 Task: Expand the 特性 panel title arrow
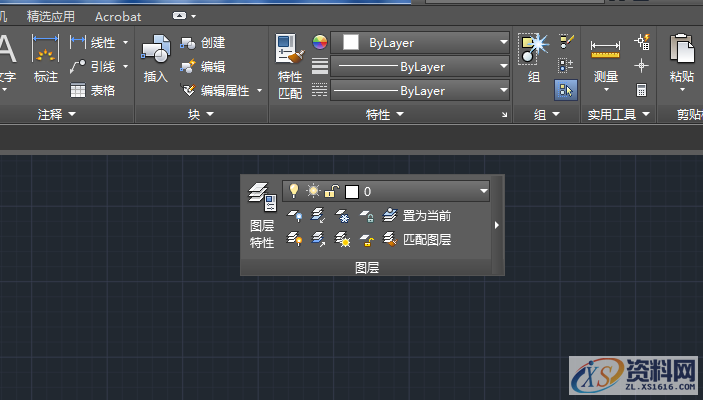(x=400, y=115)
